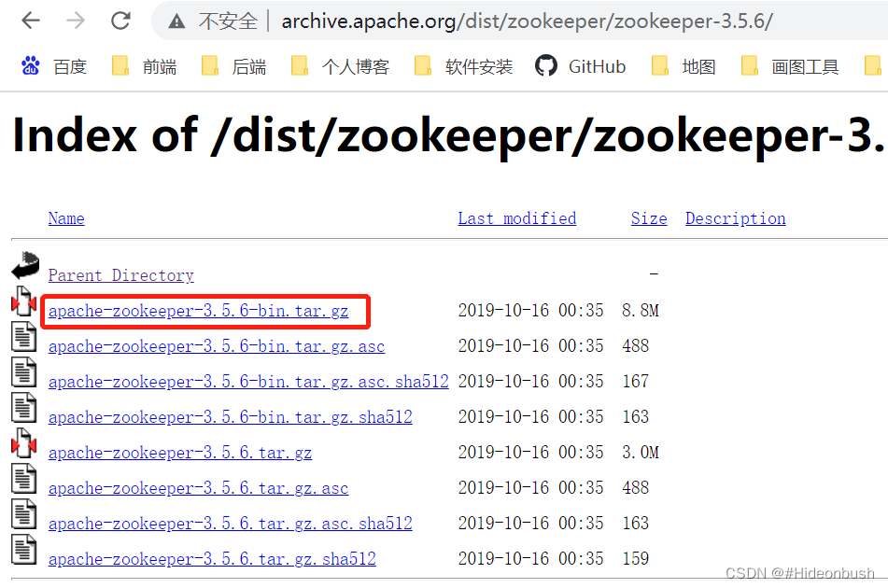Click file icon beside bin.tar.gz.asc.sha512
The height and width of the screenshot is (588, 888).
23,371
